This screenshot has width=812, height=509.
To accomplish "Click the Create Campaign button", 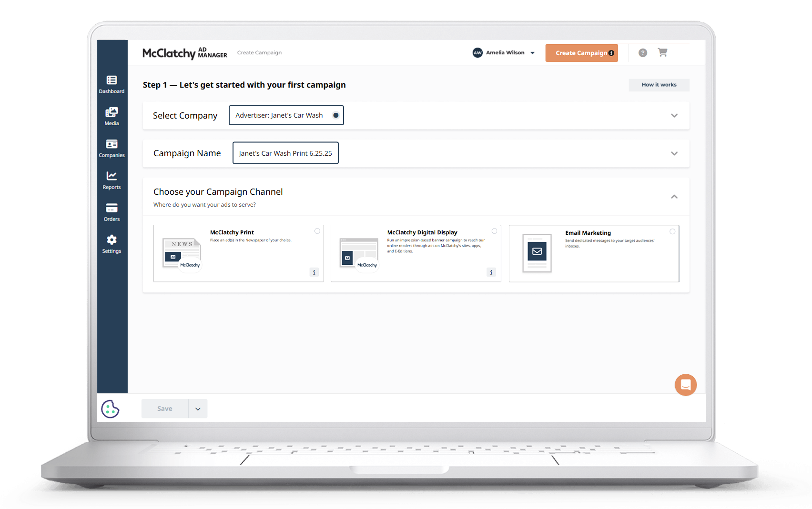I will 581,53.
